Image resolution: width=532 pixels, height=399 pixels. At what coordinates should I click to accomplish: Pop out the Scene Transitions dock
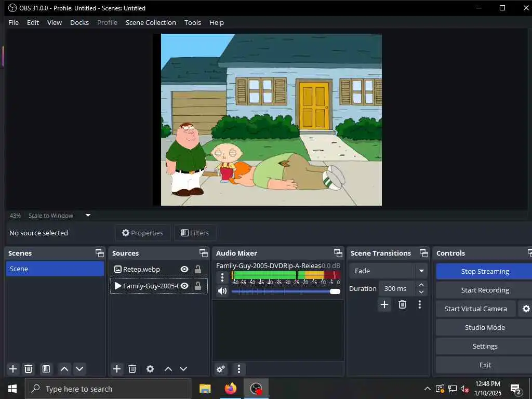(424, 253)
